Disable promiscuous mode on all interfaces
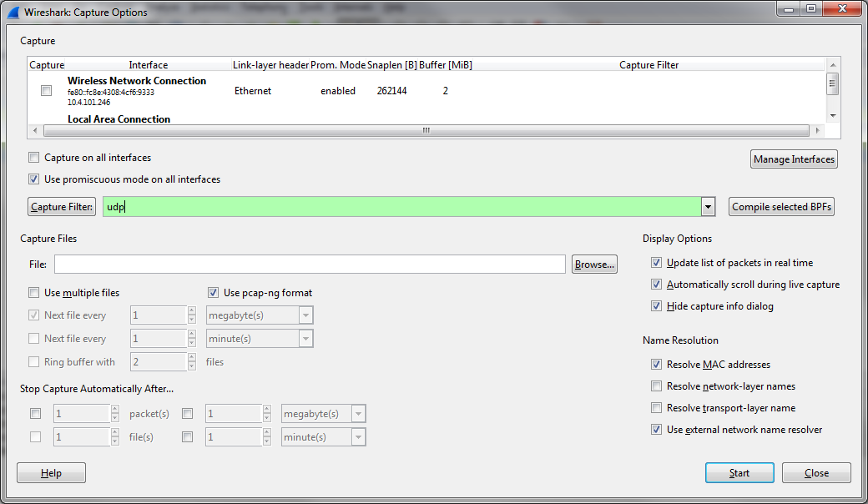This screenshot has width=868, height=504. point(33,179)
